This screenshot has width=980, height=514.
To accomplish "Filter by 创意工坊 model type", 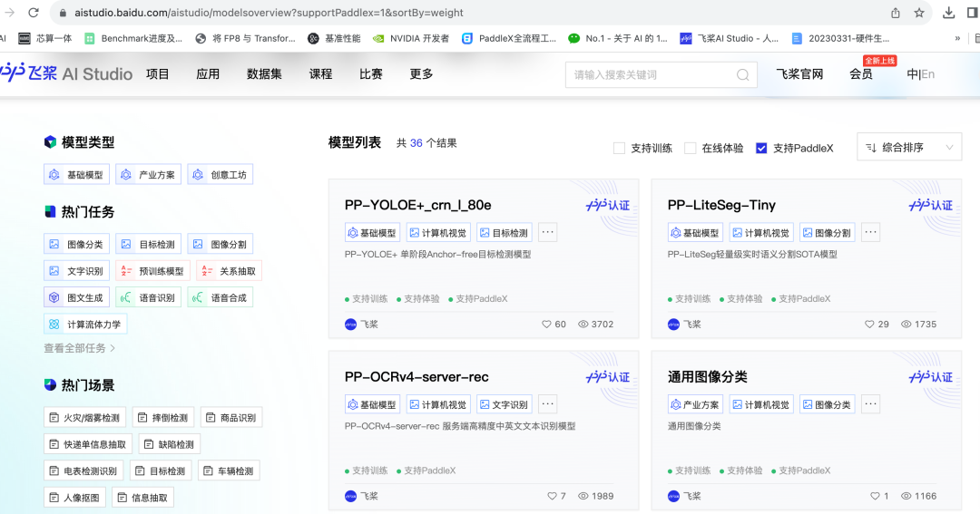I will [220, 174].
